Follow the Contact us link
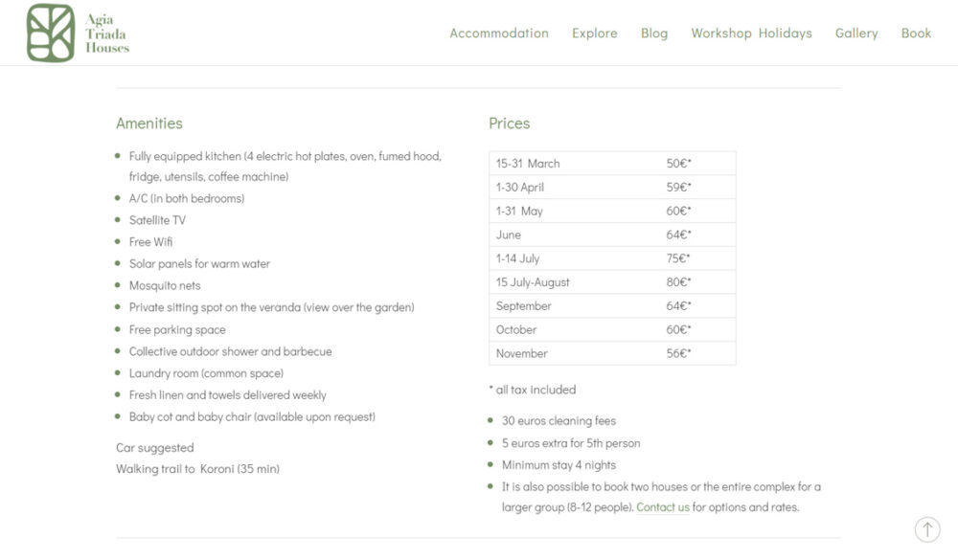Viewport: 958px width, 560px height. (x=663, y=507)
